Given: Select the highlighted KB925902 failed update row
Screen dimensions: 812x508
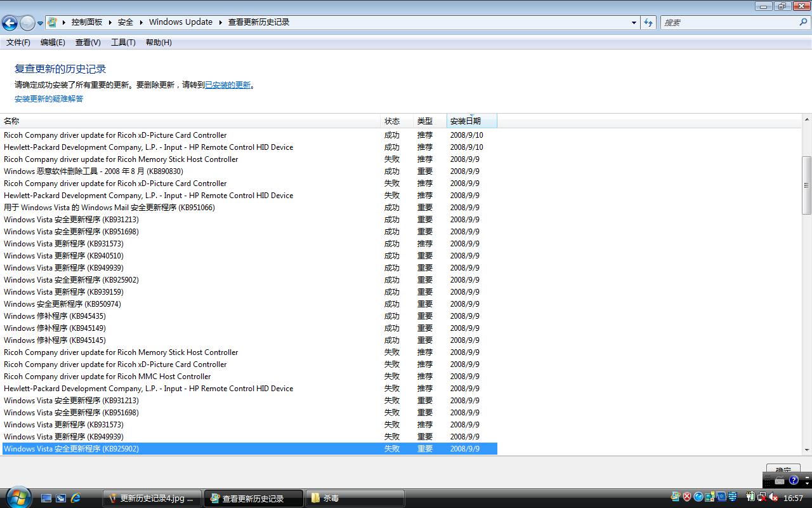Looking at the screenshot, I should [249, 449].
